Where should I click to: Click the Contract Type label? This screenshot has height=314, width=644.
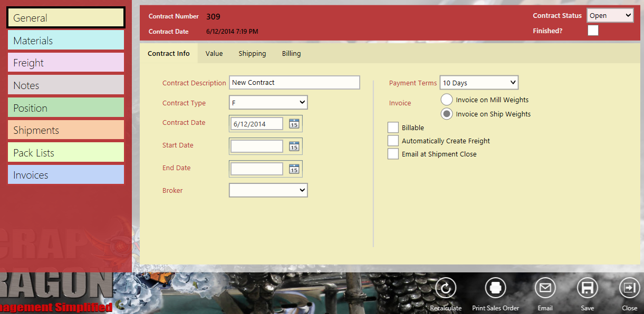point(184,103)
